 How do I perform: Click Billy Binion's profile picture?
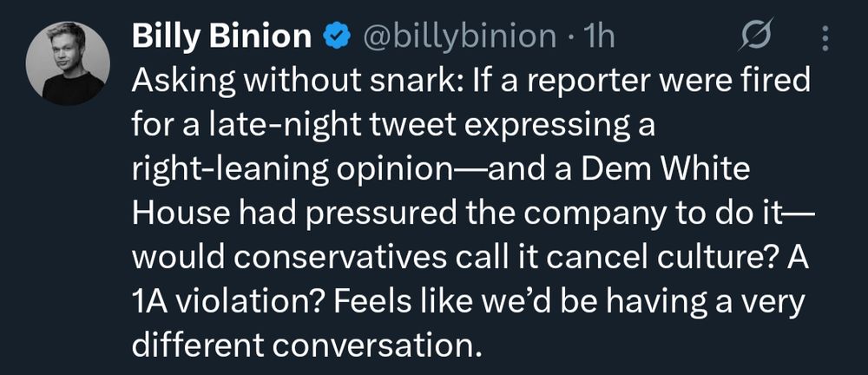(67, 63)
